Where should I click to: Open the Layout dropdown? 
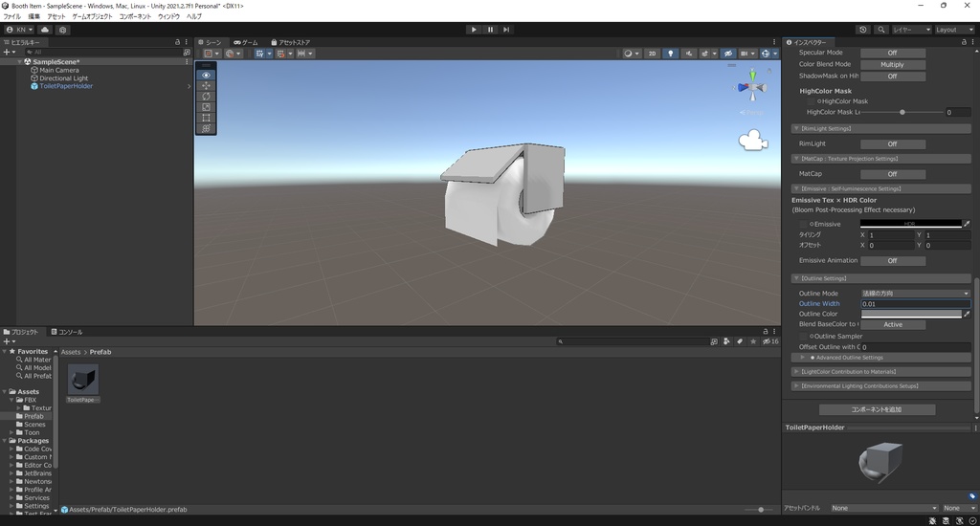[954, 30]
